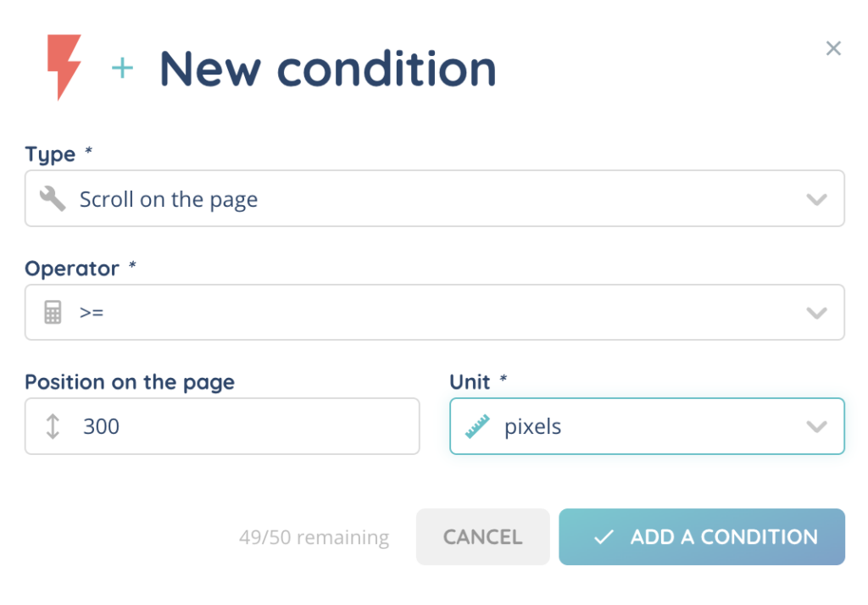The height and width of the screenshot is (605, 868).
Task: Click the "New condition" heading
Action: click(x=327, y=69)
